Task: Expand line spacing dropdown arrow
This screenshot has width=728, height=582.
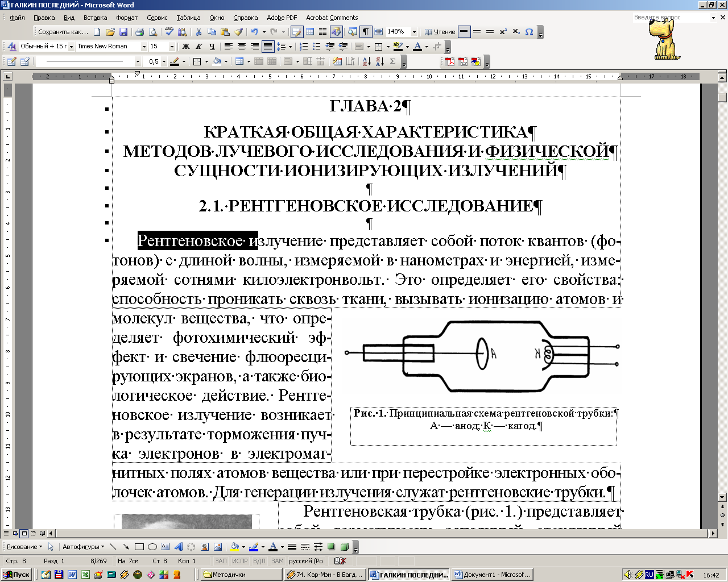Action: click(x=290, y=47)
